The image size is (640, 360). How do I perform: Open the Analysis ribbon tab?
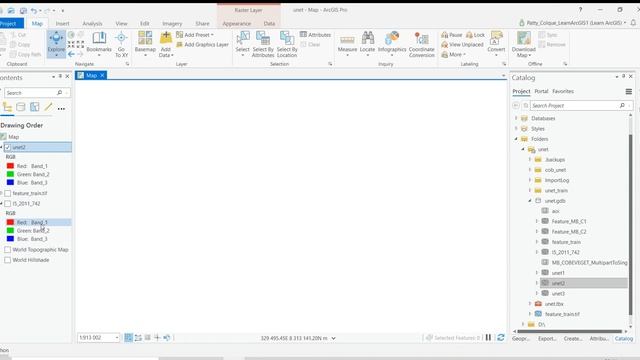click(92, 24)
